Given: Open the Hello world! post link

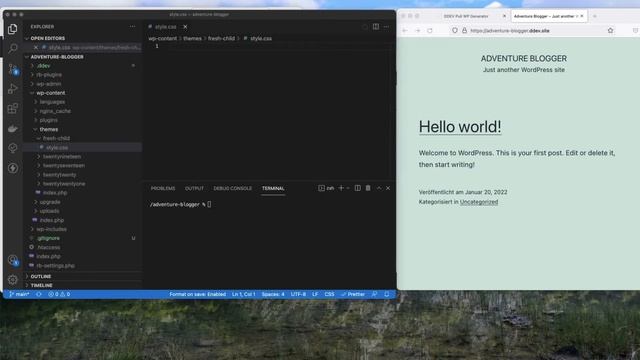Looking at the screenshot, I should pyautogui.click(x=460, y=127).
